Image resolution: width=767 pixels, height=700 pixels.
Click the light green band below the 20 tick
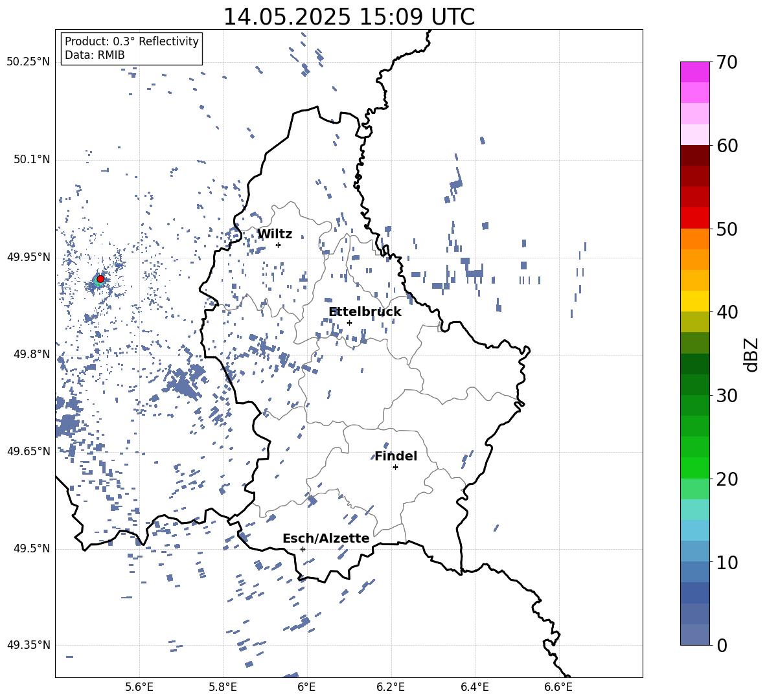695,488
